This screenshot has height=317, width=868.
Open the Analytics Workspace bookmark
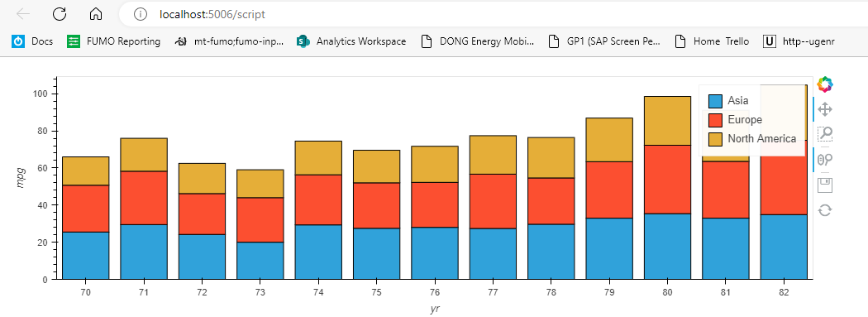click(351, 41)
